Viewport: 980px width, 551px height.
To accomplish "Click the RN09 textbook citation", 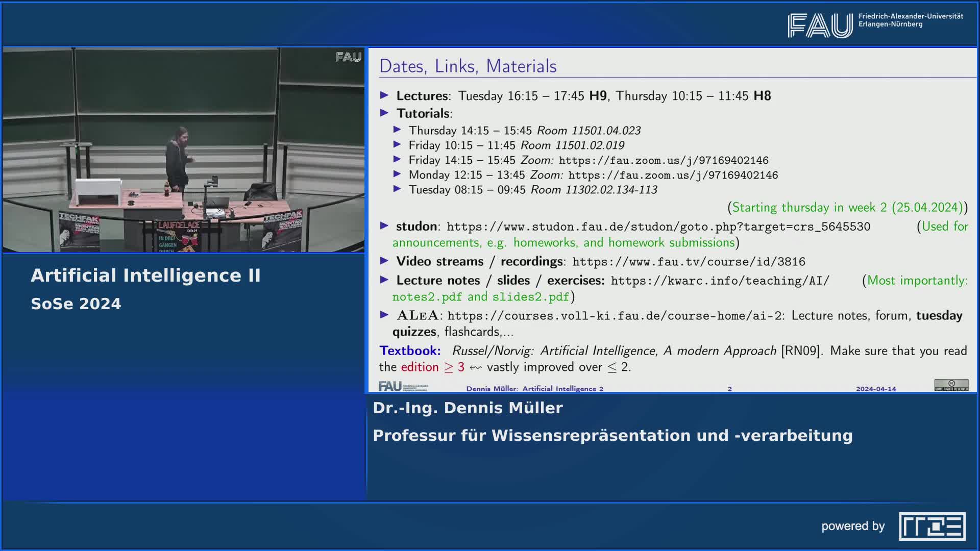I will (800, 351).
